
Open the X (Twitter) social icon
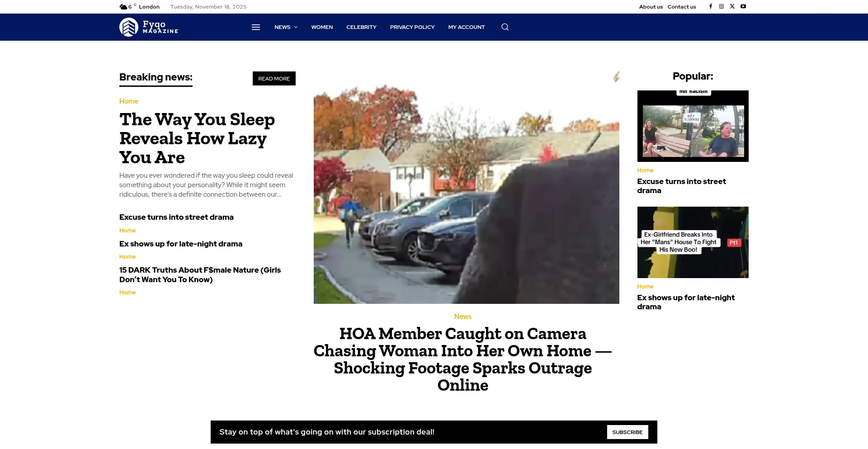(732, 6)
